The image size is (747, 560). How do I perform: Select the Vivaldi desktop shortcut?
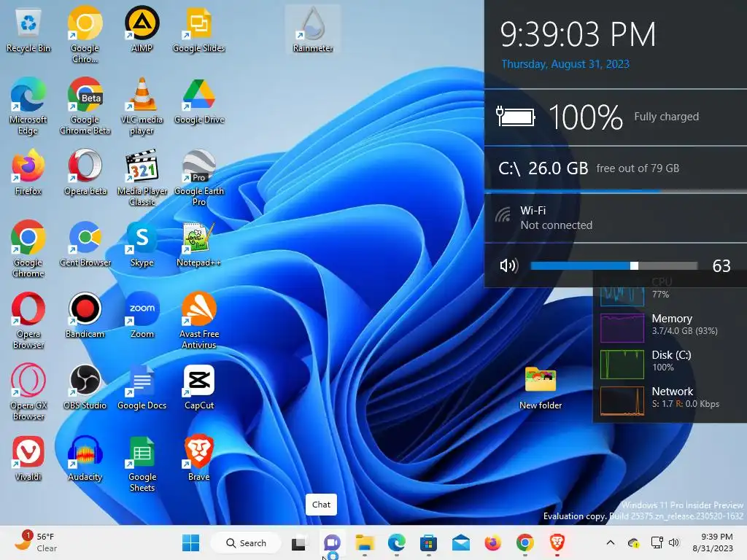(28, 459)
